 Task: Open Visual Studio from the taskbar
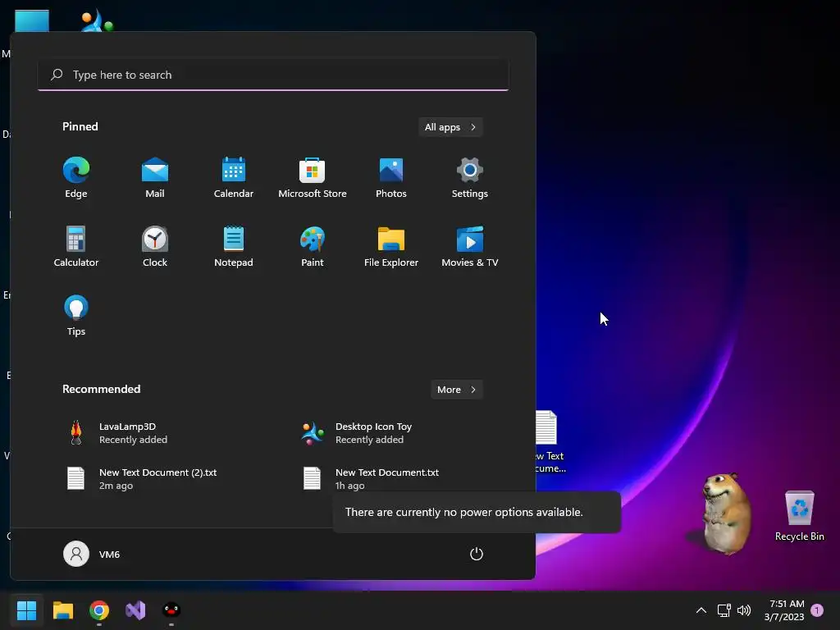pos(135,609)
